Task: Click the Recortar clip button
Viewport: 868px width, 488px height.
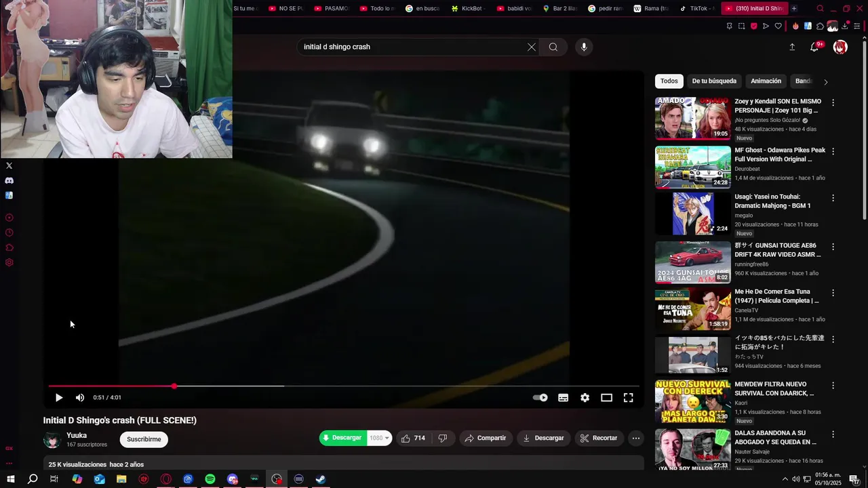Action: click(x=599, y=439)
